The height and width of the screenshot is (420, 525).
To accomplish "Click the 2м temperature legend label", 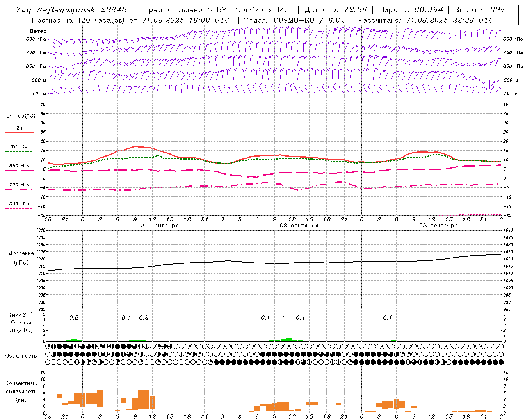I will click(x=19, y=128).
